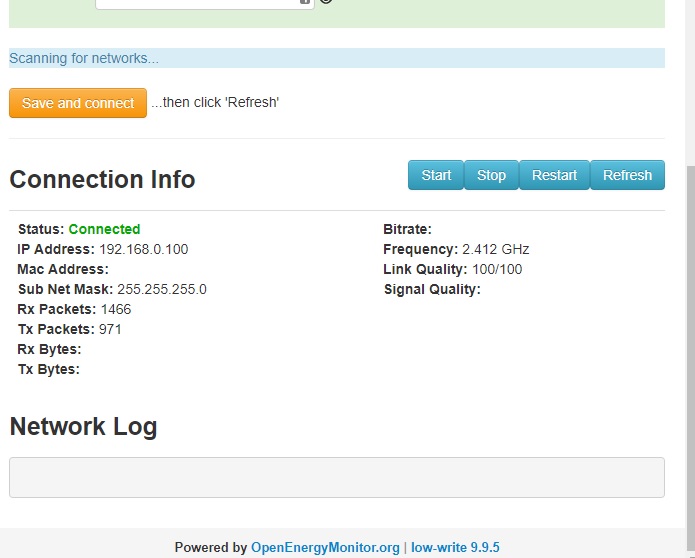Refresh the Connection Info panel
Viewport: 695px width, 558px height.
pos(627,175)
